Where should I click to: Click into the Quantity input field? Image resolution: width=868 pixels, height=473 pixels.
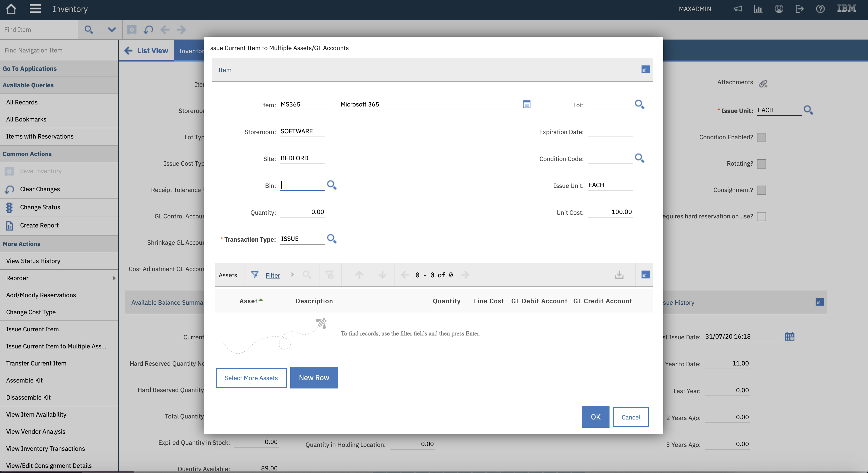pos(302,212)
